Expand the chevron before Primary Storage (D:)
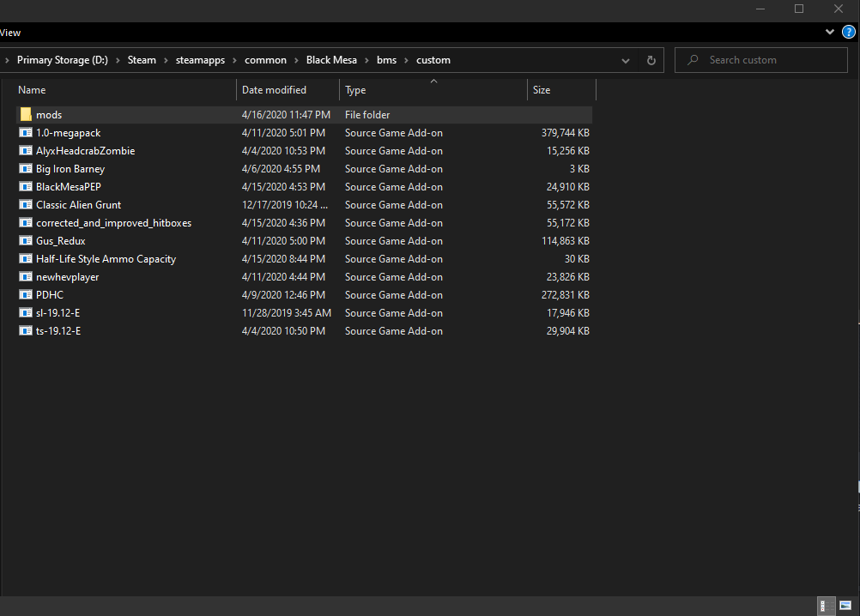The image size is (860, 616). [x=7, y=60]
